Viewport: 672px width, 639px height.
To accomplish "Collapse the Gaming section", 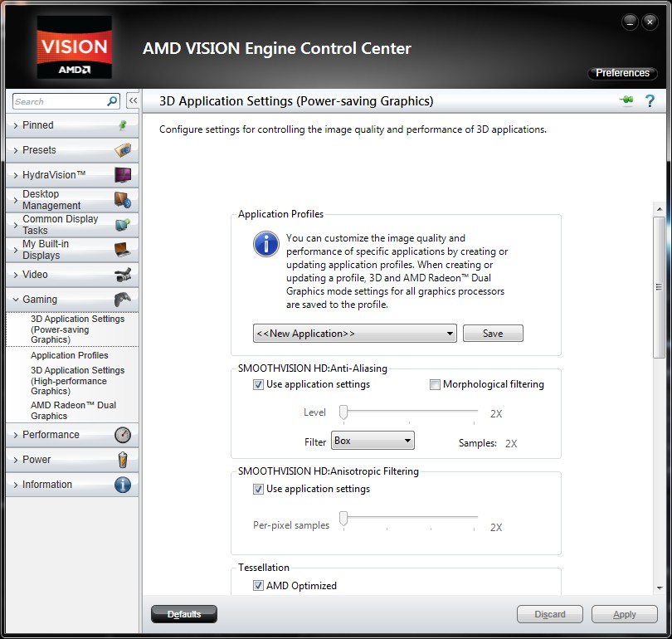I will 72,299.
